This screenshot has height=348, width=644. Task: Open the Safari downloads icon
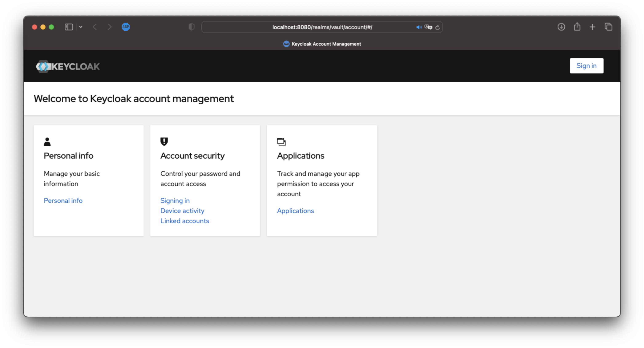click(561, 27)
